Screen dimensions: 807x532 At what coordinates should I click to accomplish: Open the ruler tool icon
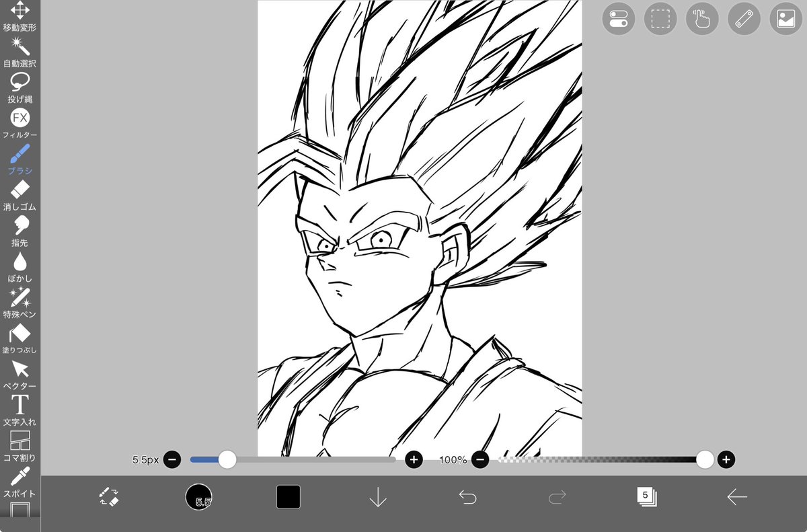point(744,18)
